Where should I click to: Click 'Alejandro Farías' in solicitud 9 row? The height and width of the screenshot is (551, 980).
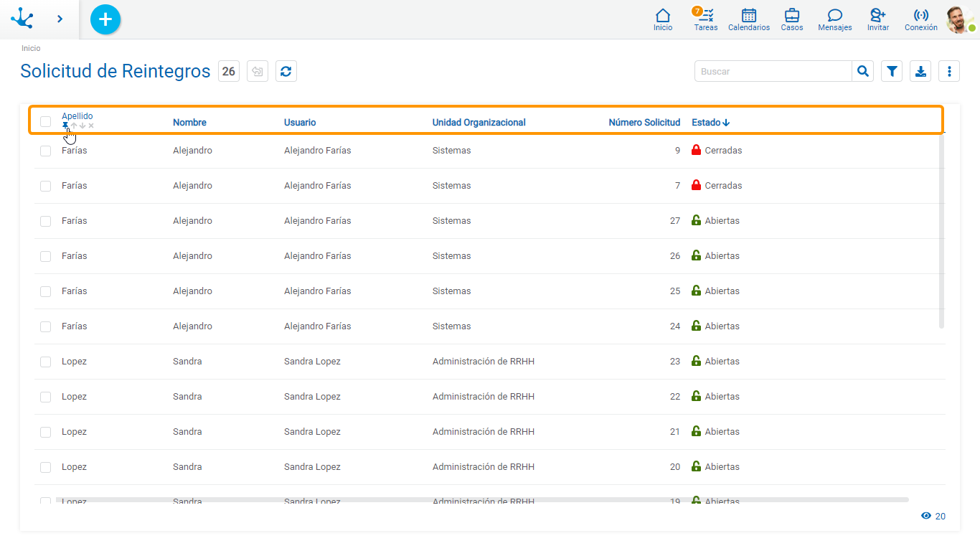click(x=318, y=151)
